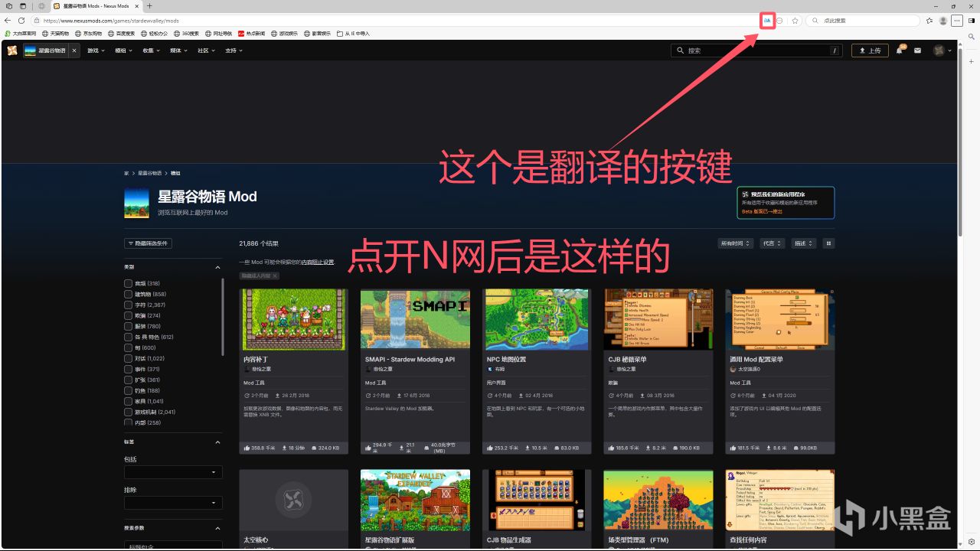Open browser favorites list icon
The height and width of the screenshot is (551, 980).
[929, 21]
